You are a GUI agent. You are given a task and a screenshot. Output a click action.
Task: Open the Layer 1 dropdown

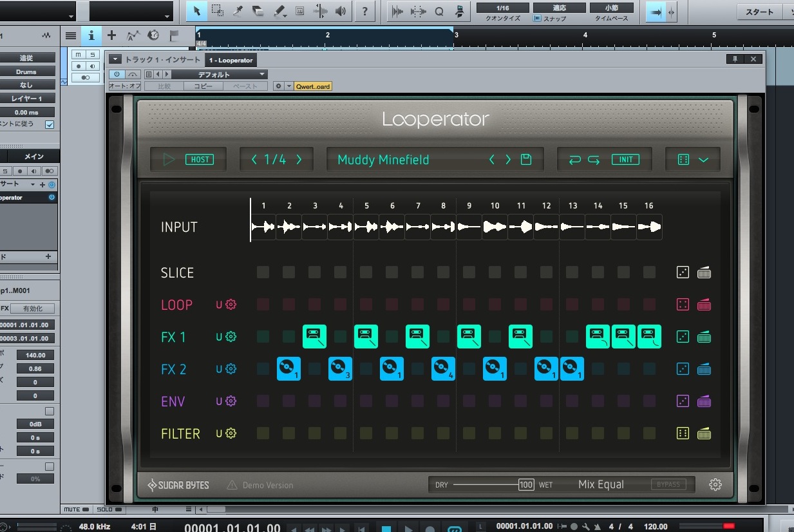click(26, 99)
